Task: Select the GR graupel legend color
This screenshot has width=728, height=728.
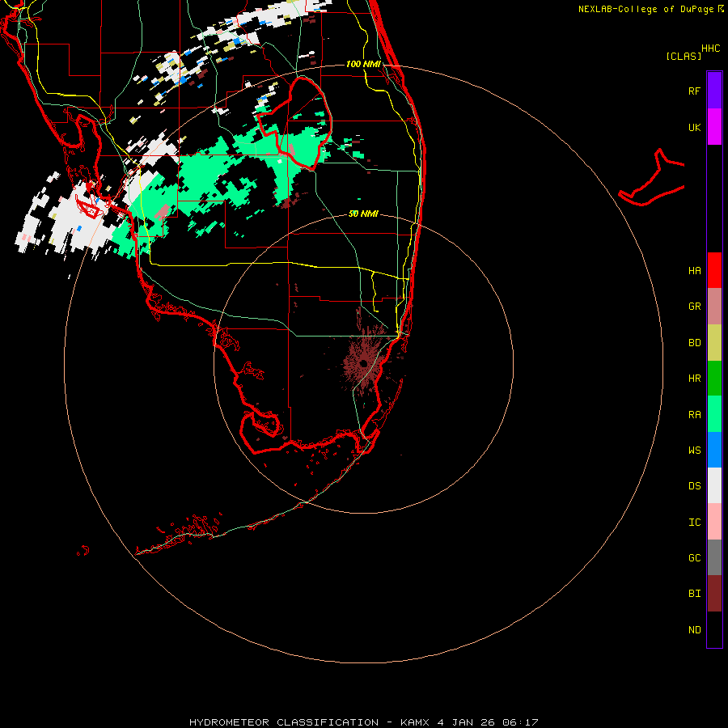Action: (x=714, y=307)
